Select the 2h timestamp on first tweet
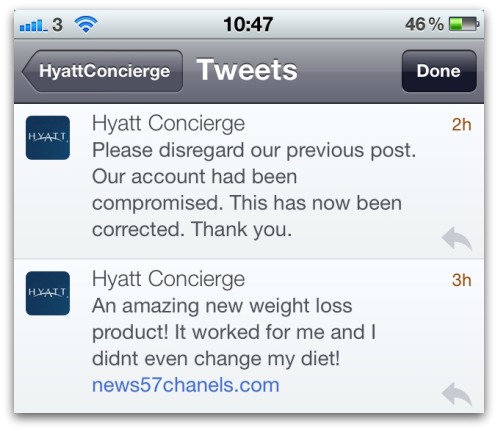 tap(461, 125)
